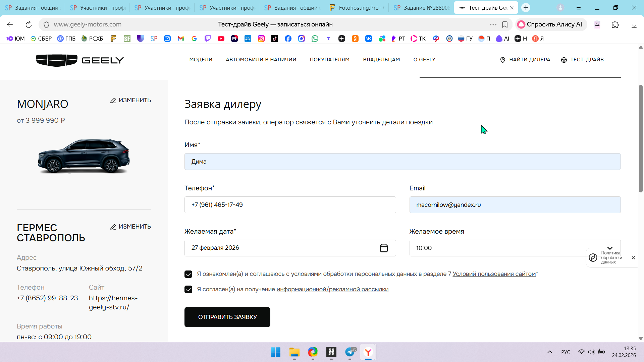Open Условий пользования сайтом link
This screenshot has height=362, width=644.
pyautogui.click(x=494, y=274)
